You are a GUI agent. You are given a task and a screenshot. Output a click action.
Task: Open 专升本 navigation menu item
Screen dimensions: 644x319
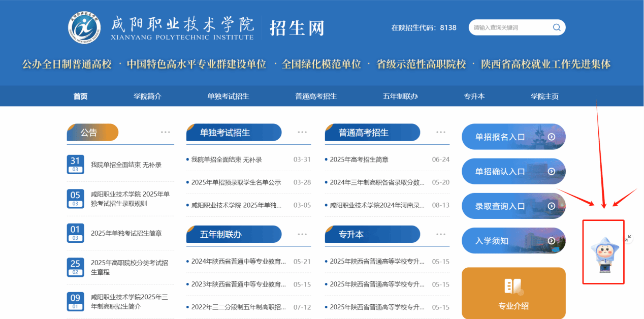474,97
